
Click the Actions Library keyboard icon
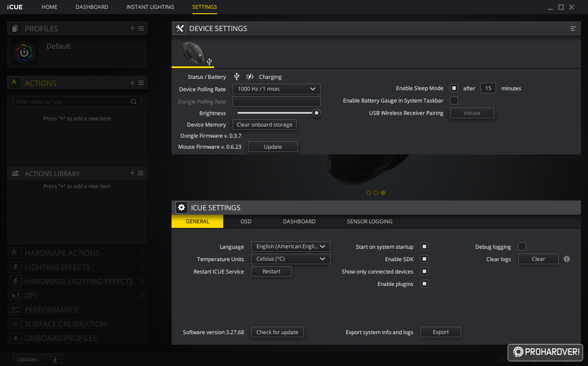(15, 173)
